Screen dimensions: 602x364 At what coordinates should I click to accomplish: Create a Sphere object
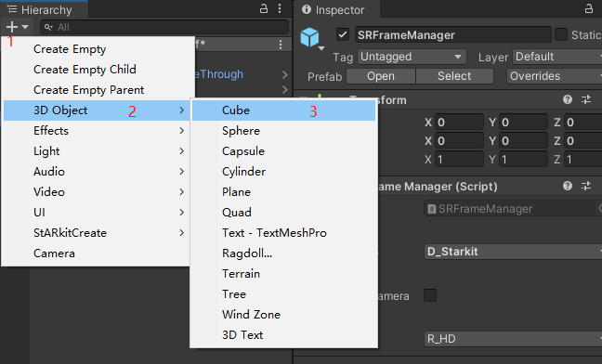pos(283,131)
